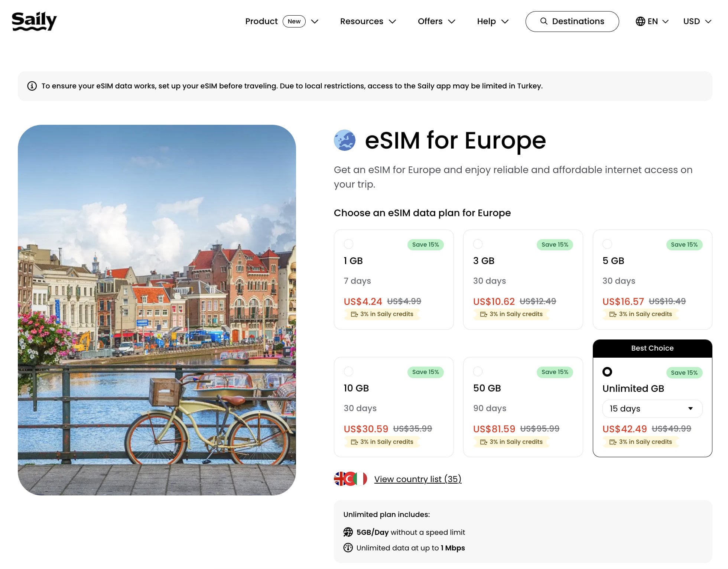
Task: Click the Turkey flag icon
Action: point(350,479)
